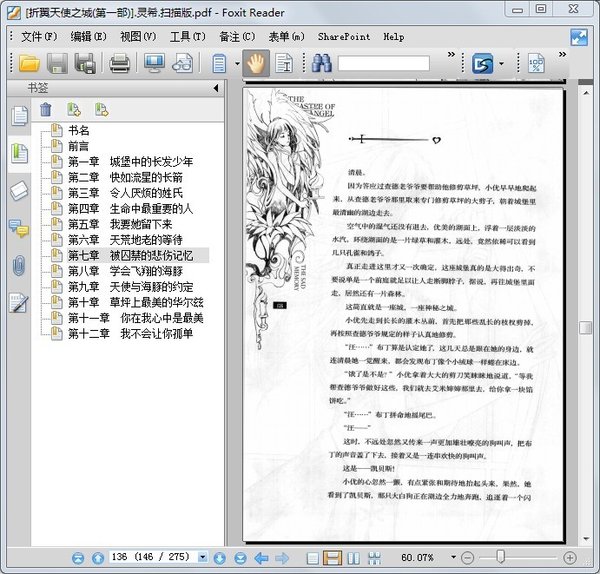Select bookmark 第十二章 我不会让你孤单

(x=130, y=334)
